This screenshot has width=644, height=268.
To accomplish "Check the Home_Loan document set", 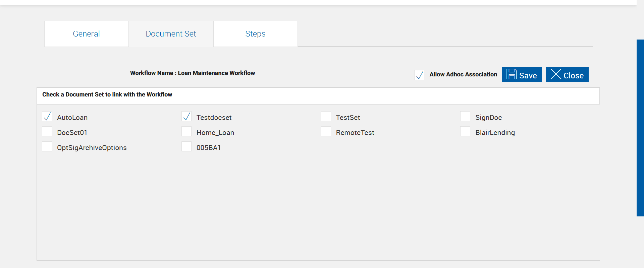I will 186,132.
